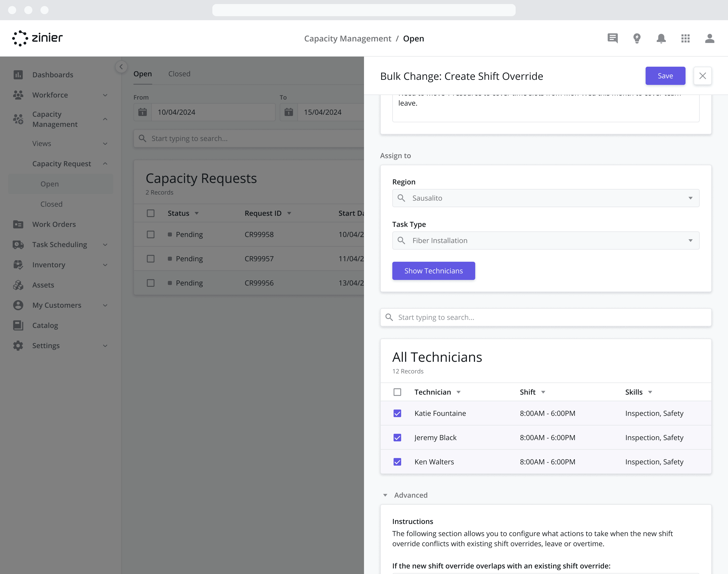Sort by Technician column arrow
Screen dimensions: 728x574
click(x=458, y=392)
